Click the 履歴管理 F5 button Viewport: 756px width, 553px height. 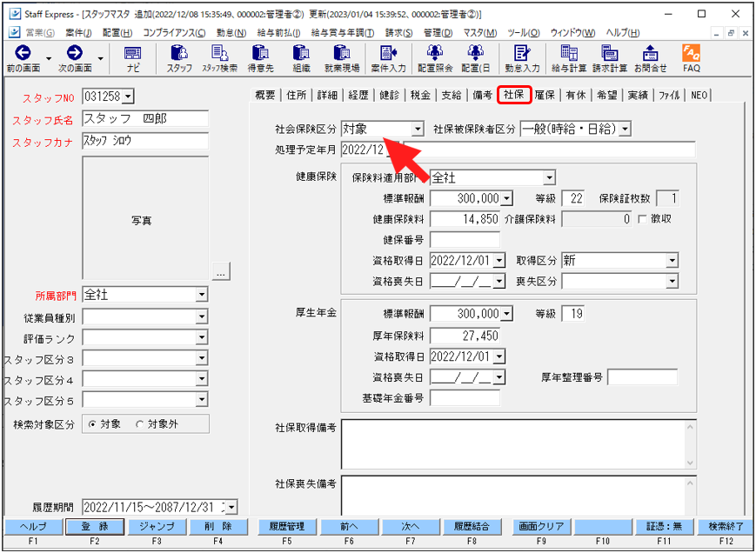[x=287, y=527]
